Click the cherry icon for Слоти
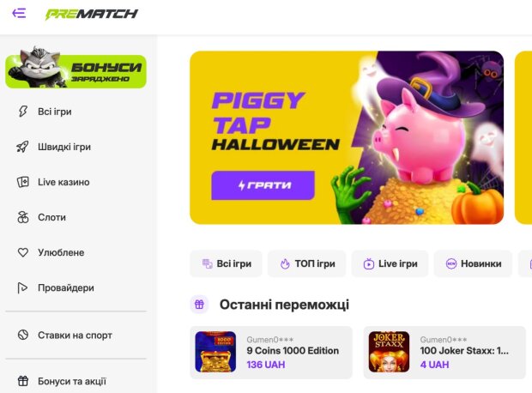532x393 pixels. (23, 217)
